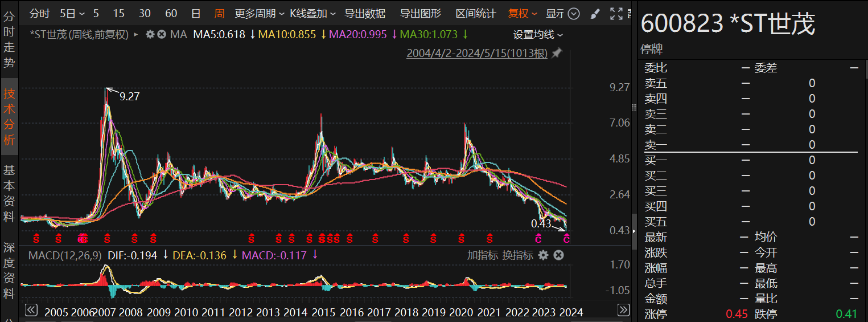Open 设置均线 dropdown
The height and width of the screenshot is (322, 868).
tap(538, 35)
